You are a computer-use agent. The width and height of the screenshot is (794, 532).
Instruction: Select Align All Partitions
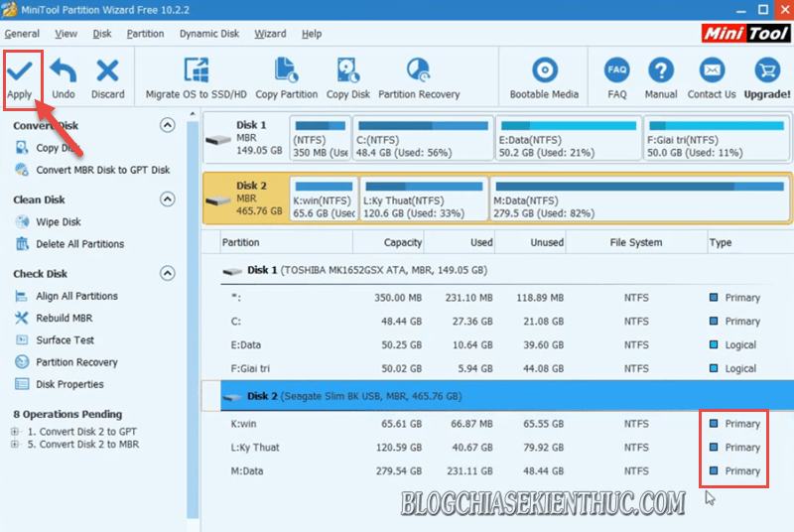coord(77,296)
